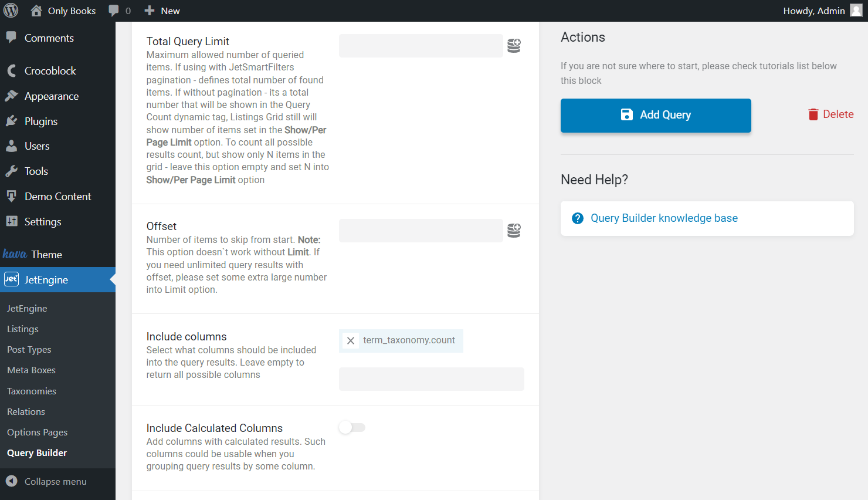Click the Demo Content download icon
The image size is (868, 500).
pos(11,196)
